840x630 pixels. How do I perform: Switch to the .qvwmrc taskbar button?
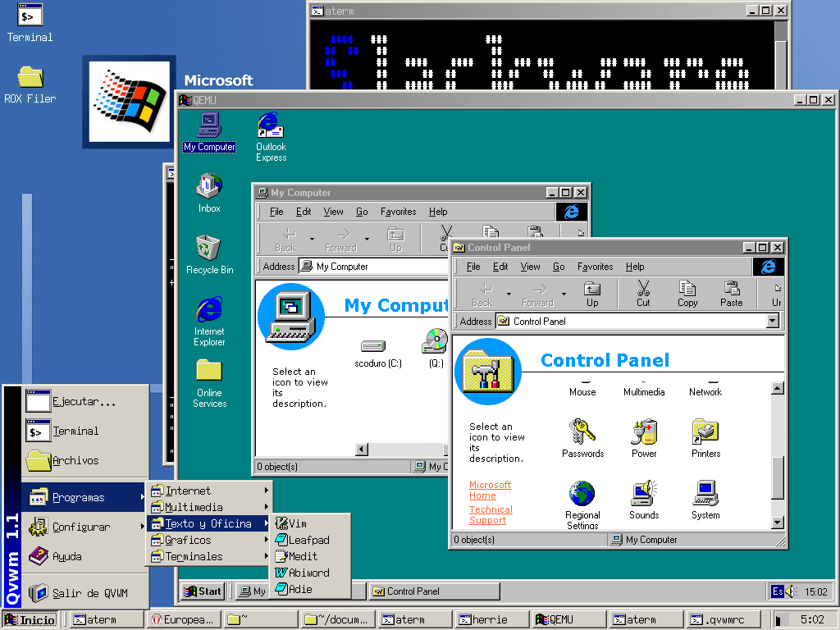tap(724, 620)
